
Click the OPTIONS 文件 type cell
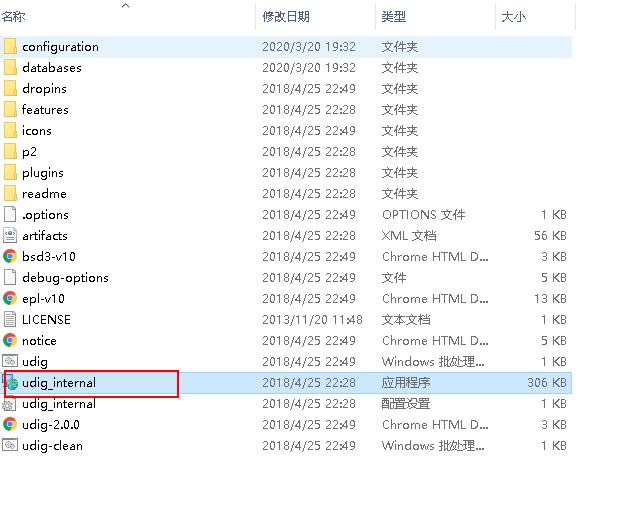424,215
